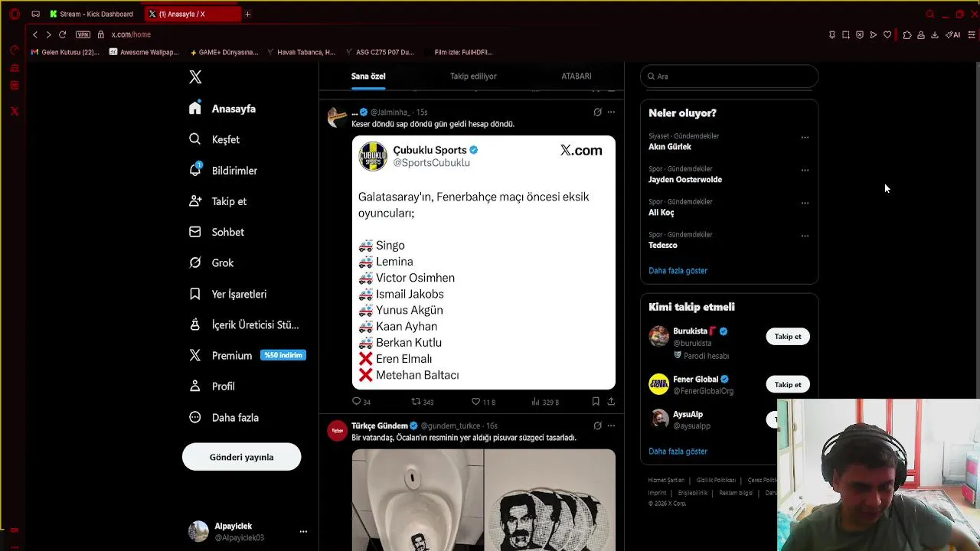The height and width of the screenshot is (551, 980).
Task: Click the X logo above Anasayfa
Action: tap(195, 77)
